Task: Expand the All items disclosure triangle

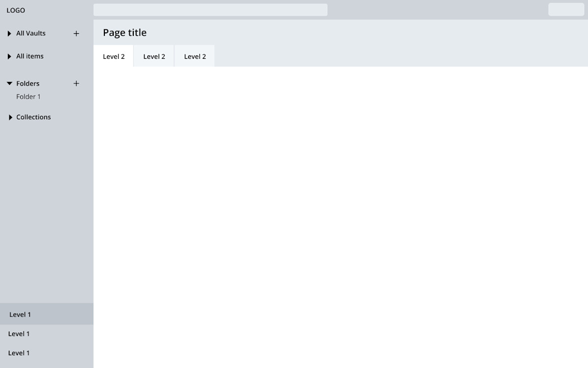Action: [x=9, y=56]
